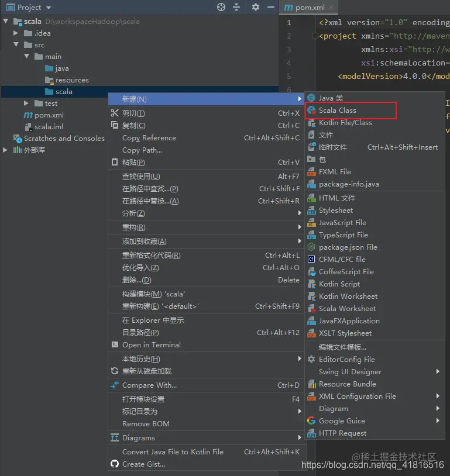This screenshot has height=476, width=450.
Task: Choose Stylesheet in New submenu
Action: click(375, 210)
